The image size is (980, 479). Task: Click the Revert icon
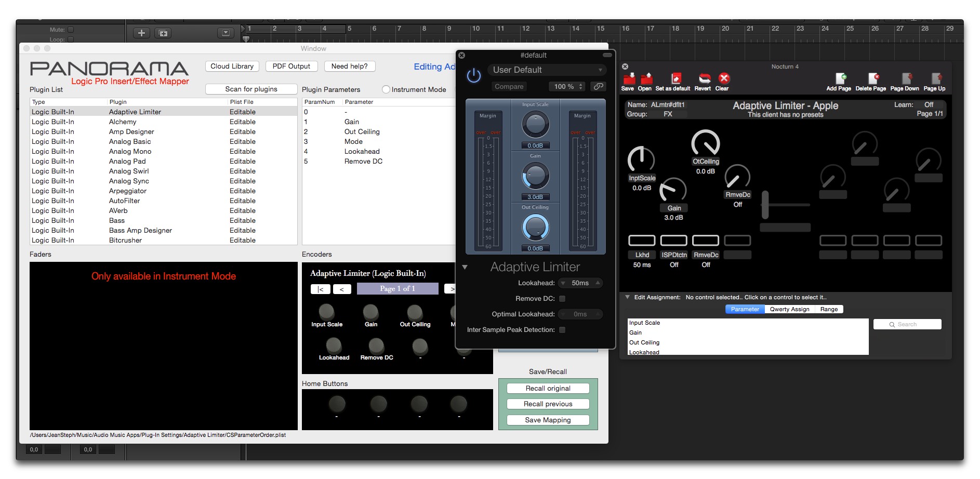(x=704, y=79)
